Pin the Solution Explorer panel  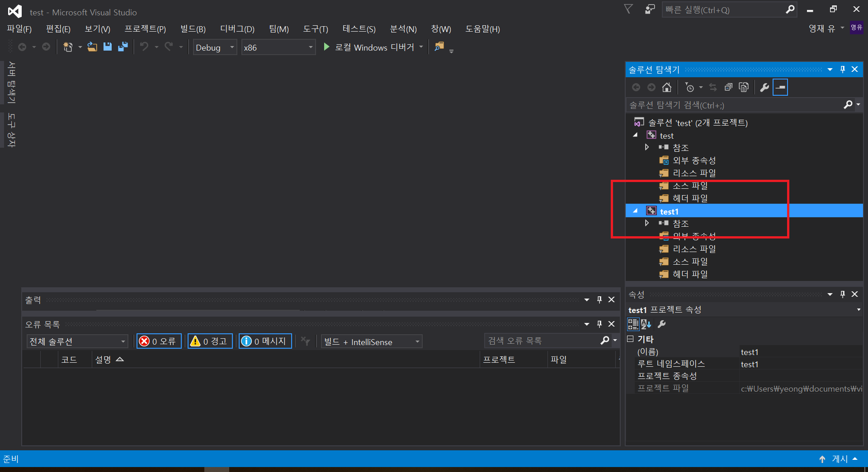(x=843, y=69)
